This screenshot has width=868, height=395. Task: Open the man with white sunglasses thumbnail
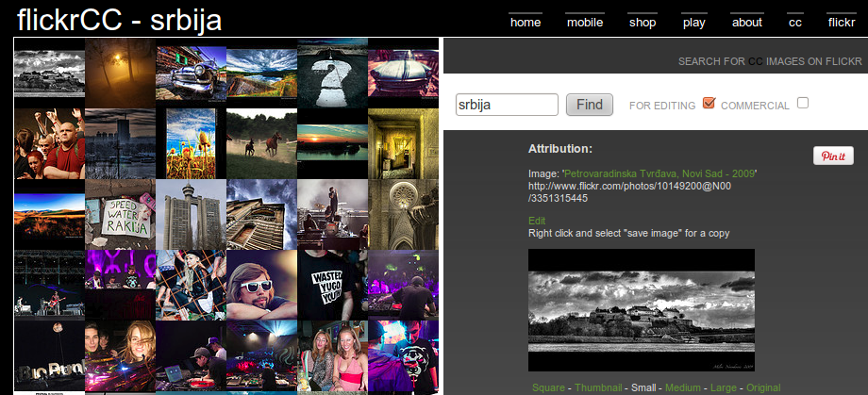[x=262, y=285]
